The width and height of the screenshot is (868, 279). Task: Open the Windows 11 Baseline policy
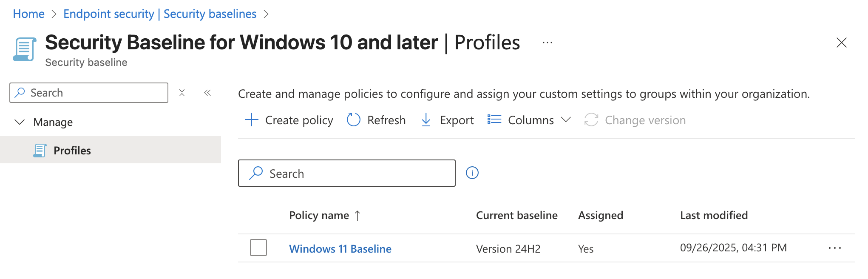[340, 248]
